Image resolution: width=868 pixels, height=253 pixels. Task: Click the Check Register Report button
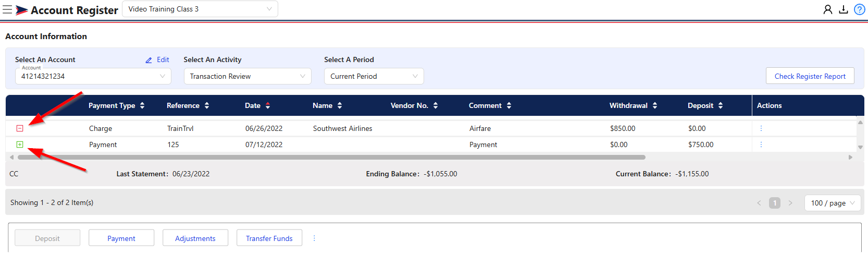pos(810,76)
